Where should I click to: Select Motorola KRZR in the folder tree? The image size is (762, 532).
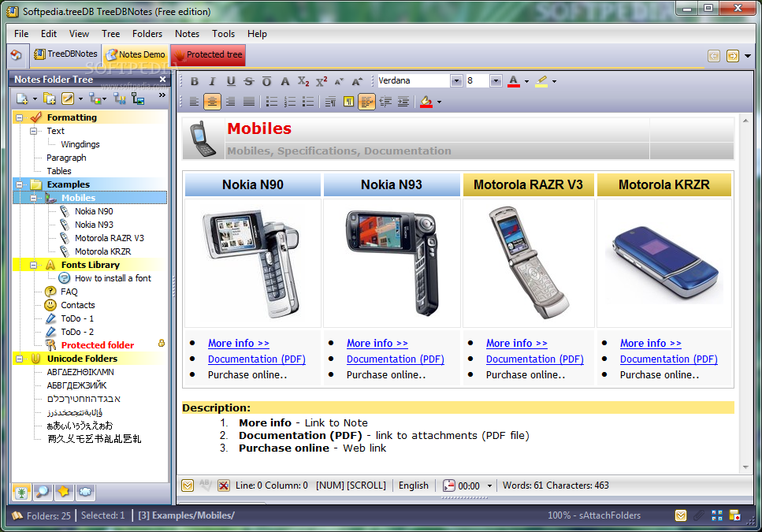tap(102, 251)
